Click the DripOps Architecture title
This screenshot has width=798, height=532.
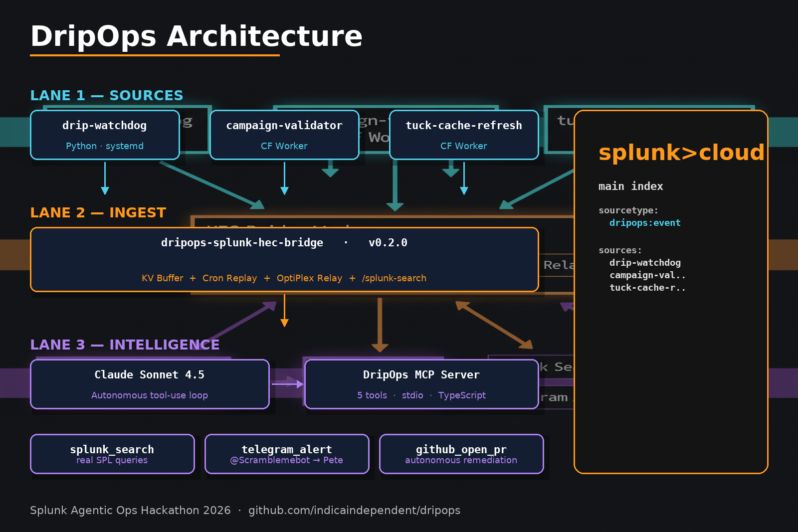[x=196, y=36]
